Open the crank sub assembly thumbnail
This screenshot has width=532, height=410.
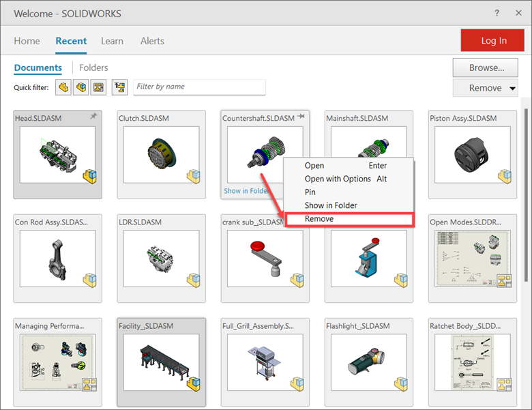tap(265, 259)
